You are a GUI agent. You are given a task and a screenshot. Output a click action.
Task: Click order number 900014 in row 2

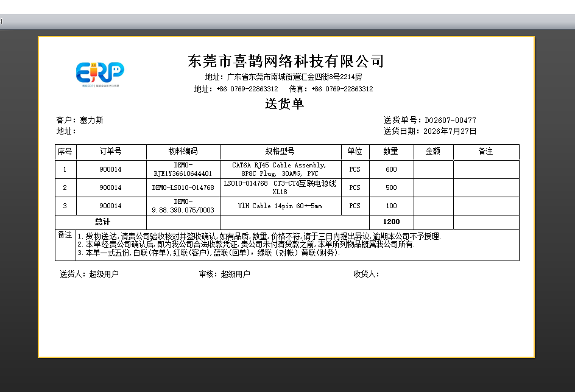tap(110, 187)
